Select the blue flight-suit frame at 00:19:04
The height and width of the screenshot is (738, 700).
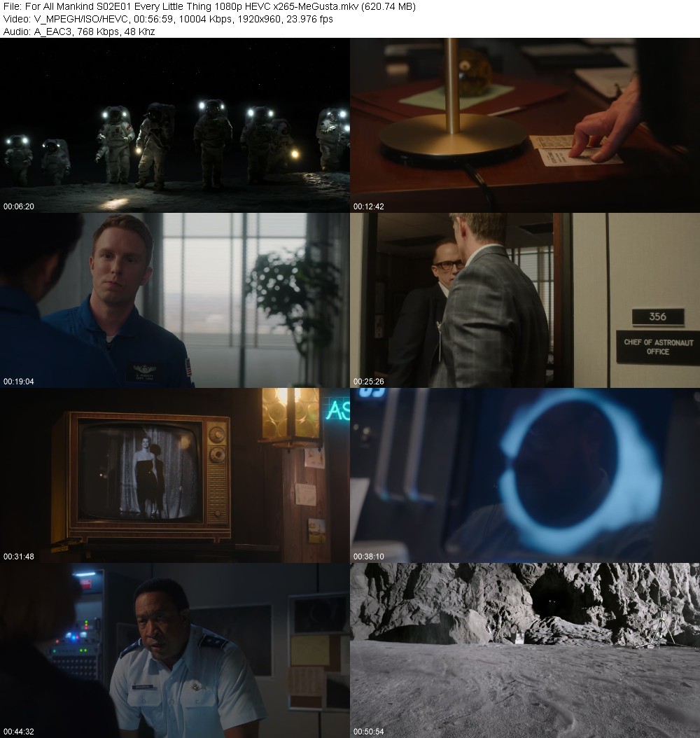point(174,300)
